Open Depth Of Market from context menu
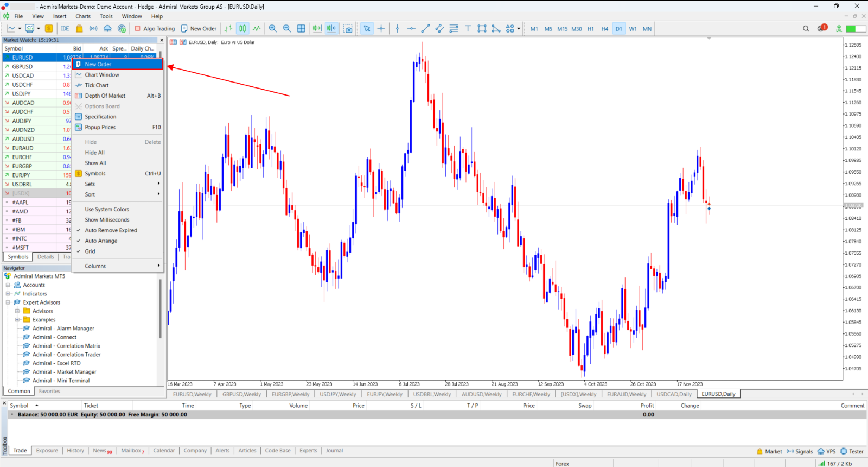Screen dimensions: 868x467 click(x=118, y=96)
